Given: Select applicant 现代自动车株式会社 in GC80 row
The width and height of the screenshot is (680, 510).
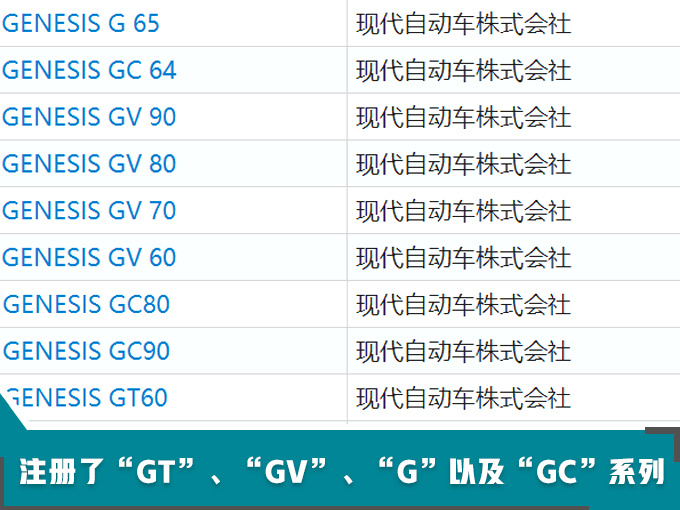Looking at the screenshot, I should coord(463,305).
